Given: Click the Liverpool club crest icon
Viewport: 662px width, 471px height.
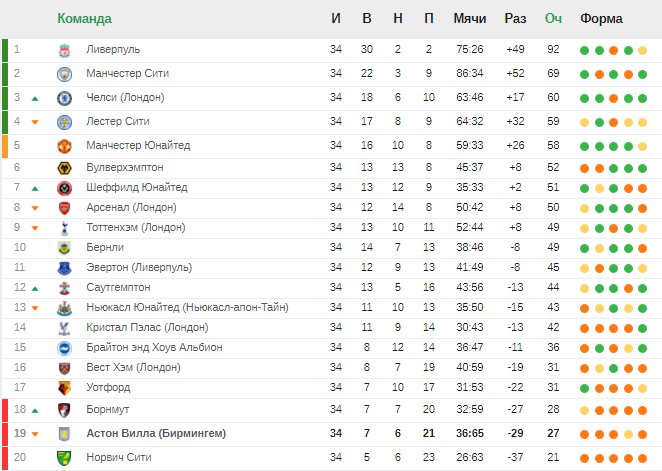Looking at the screenshot, I should [64, 50].
